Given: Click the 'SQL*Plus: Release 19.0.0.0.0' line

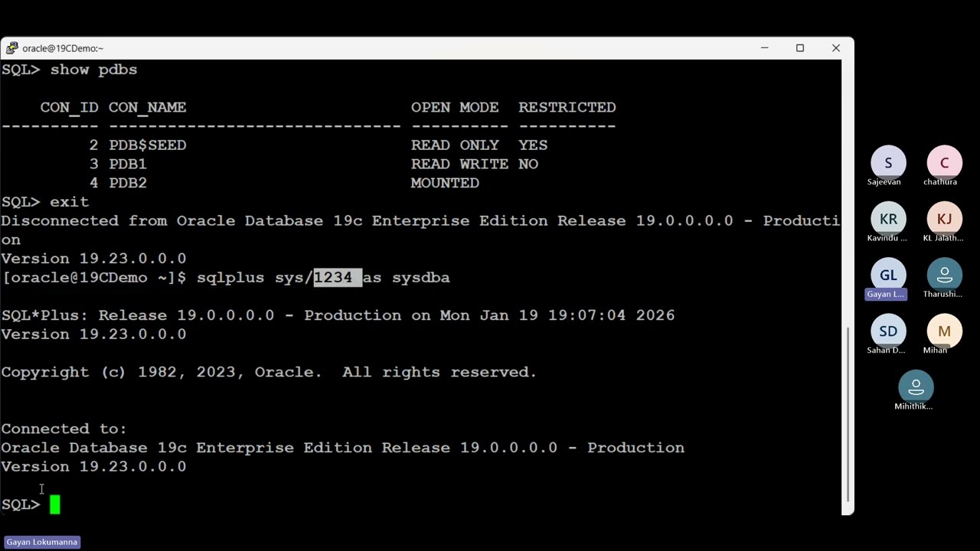Looking at the screenshot, I should pyautogui.click(x=338, y=315).
